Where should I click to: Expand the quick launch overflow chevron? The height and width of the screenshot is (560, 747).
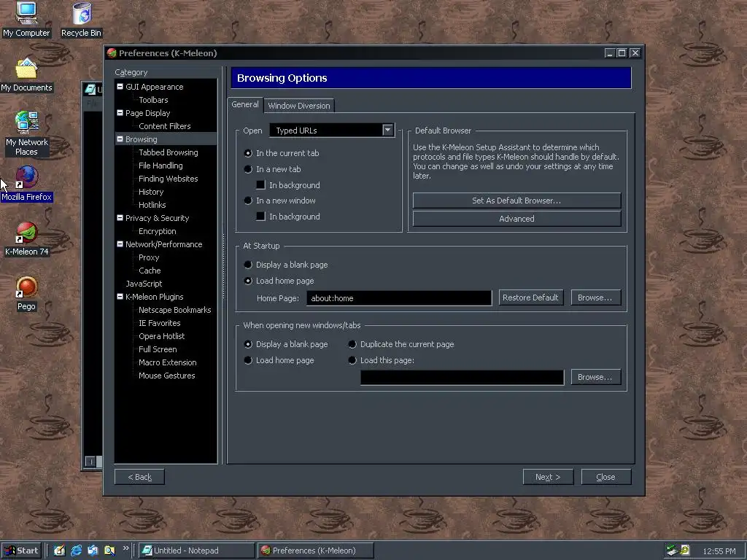[x=125, y=548]
